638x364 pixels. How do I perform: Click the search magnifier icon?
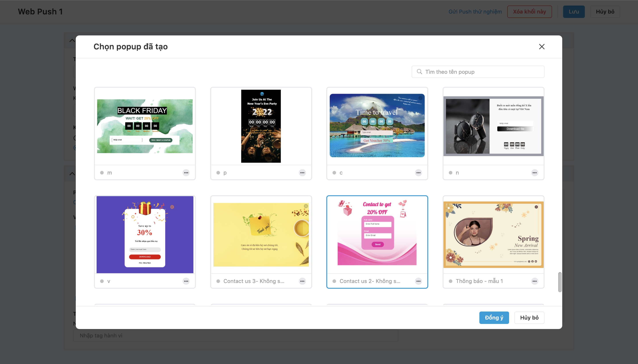coord(419,72)
